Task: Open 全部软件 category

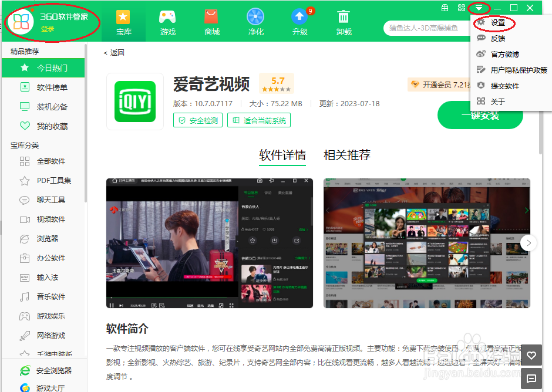Action: [x=43, y=161]
